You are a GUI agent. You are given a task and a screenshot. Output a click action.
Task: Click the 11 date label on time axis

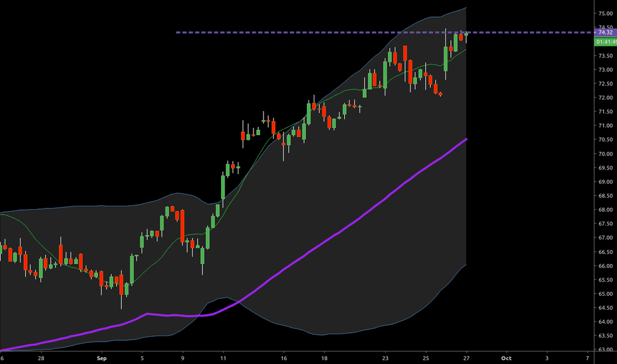pyautogui.click(x=223, y=358)
